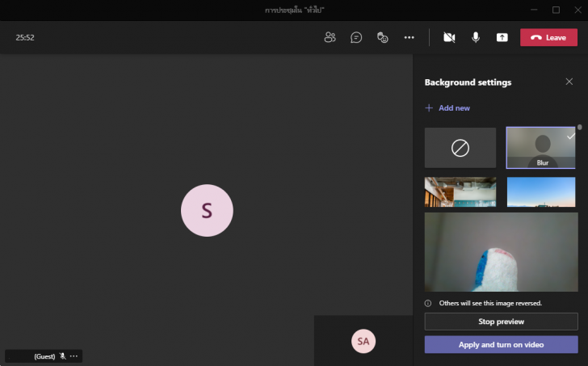Image resolution: width=588 pixels, height=366 pixels.
Task: Click Apply and turn on video
Action: tap(502, 345)
